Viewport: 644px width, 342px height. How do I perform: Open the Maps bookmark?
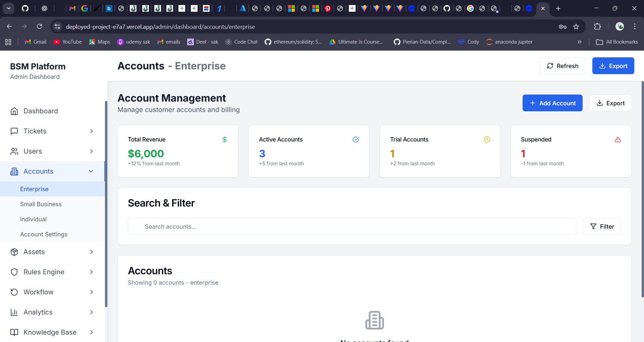[x=100, y=42]
